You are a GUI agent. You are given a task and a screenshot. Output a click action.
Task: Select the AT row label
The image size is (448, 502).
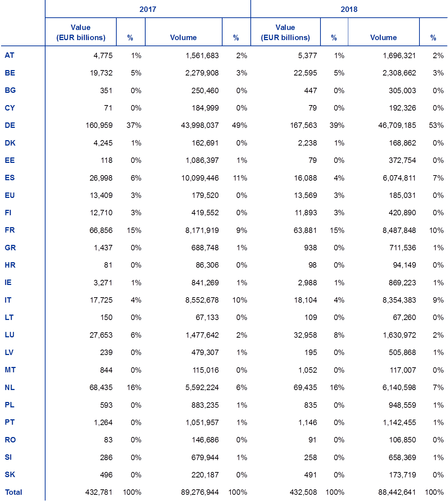[9, 55]
